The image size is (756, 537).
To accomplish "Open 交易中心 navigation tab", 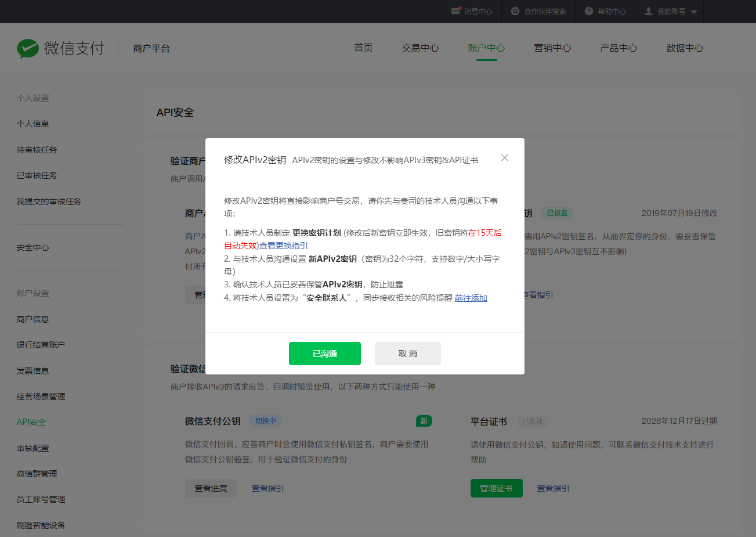I will click(x=421, y=48).
